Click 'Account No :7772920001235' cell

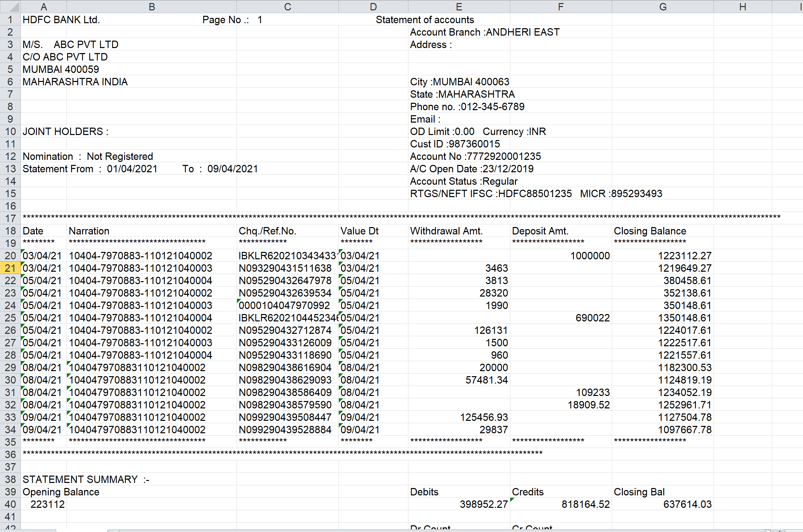(475, 157)
